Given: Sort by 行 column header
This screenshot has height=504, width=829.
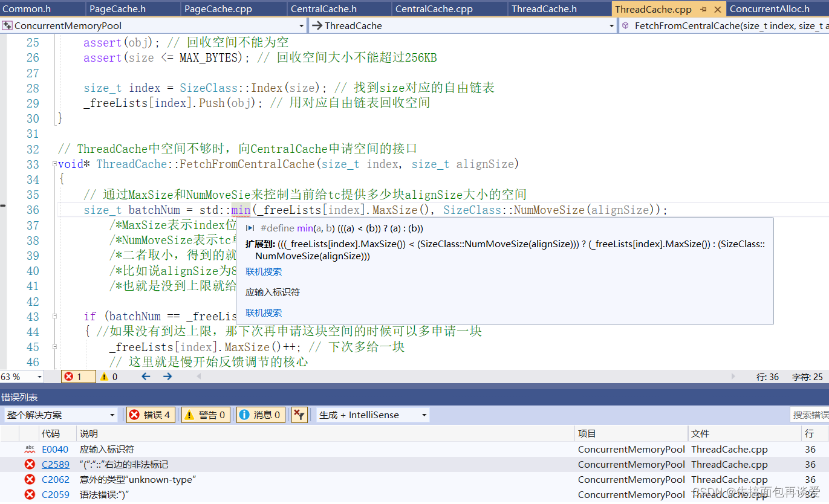Looking at the screenshot, I should (x=814, y=434).
